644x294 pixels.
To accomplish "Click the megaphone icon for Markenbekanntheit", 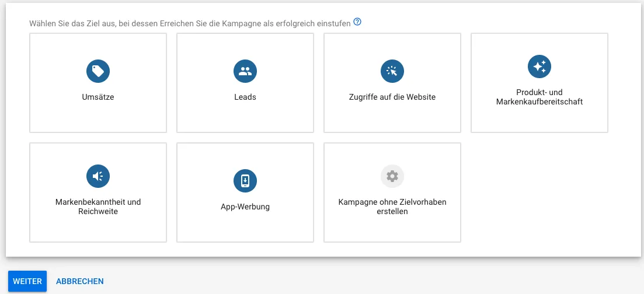I will pos(98,176).
